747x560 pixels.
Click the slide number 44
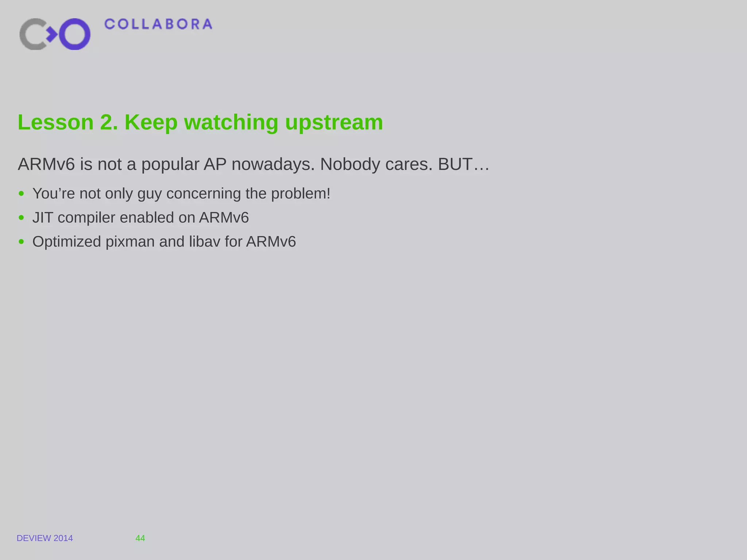[140, 538]
